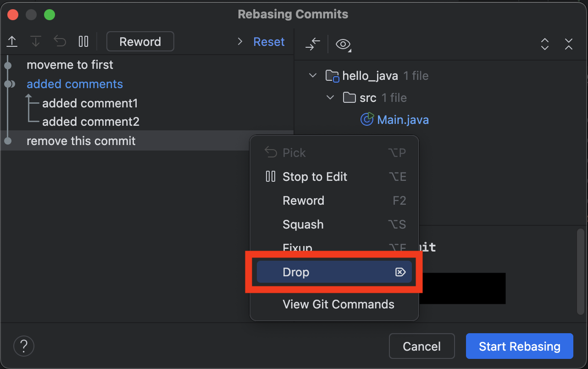This screenshot has height=369, width=588.
Task: Click the Collapse All icon
Action: [x=569, y=44]
